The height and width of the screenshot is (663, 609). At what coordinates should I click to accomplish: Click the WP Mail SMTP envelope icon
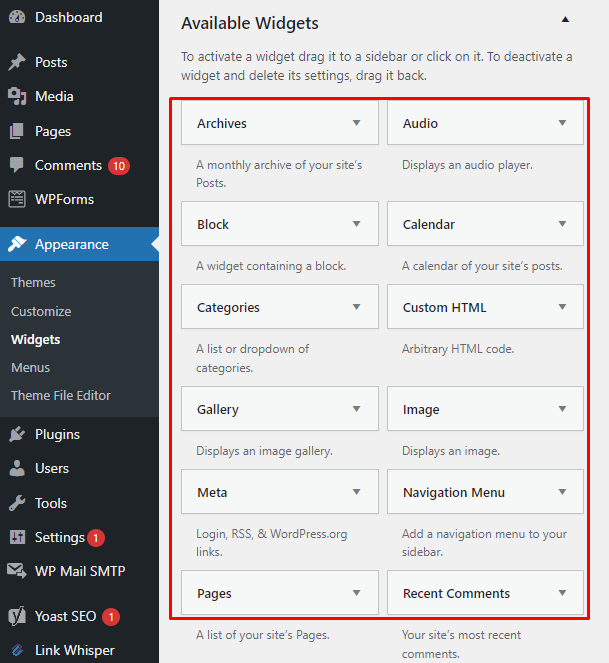point(17,571)
